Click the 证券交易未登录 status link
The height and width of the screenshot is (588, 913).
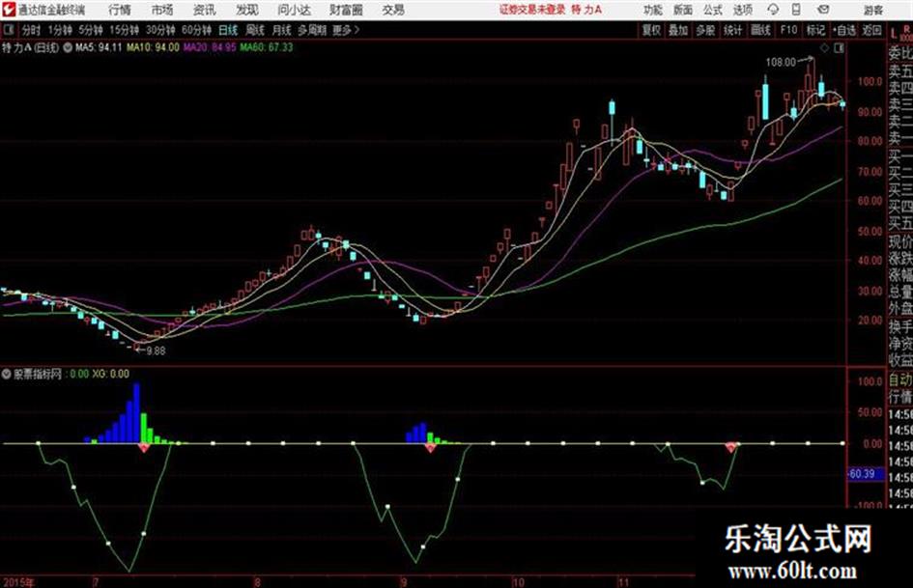[x=532, y=10]
